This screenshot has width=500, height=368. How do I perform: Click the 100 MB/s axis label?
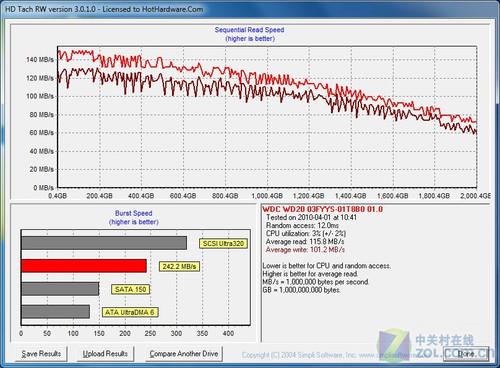(40, 96)
